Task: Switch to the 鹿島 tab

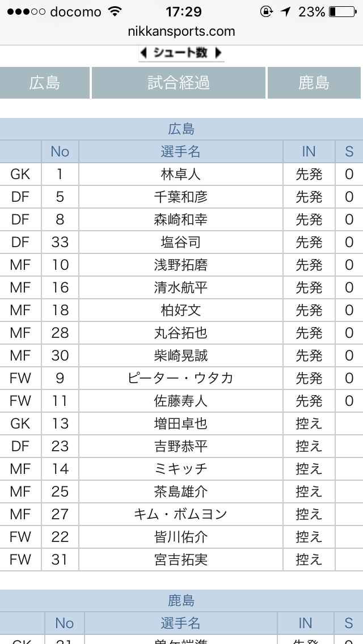Action: click(314, 83)
